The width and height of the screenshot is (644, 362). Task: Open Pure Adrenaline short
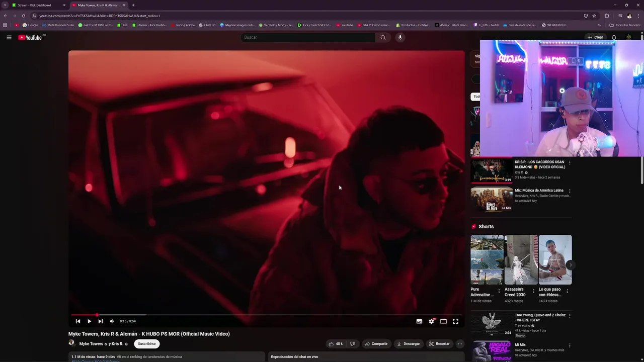click(x=487, y=260)
